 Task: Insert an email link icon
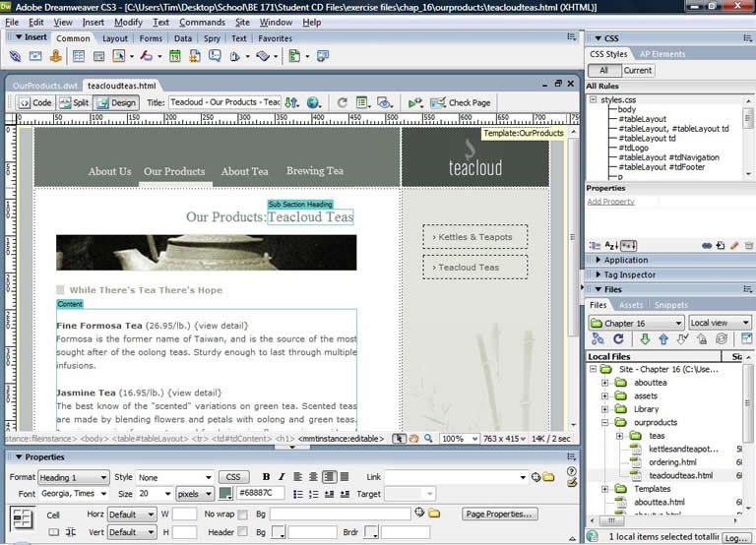click(x=35, y=56)
